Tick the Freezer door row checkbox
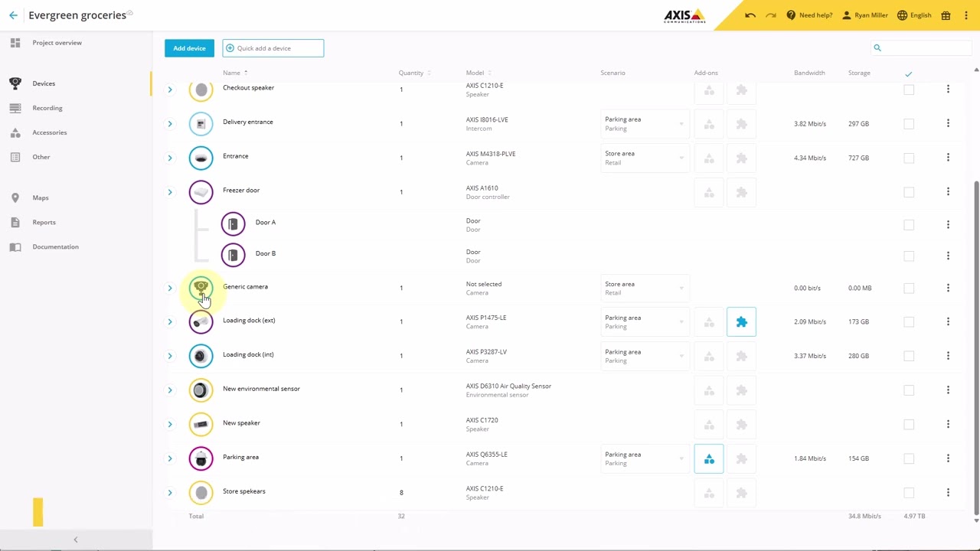 click(x=909, y=191)
